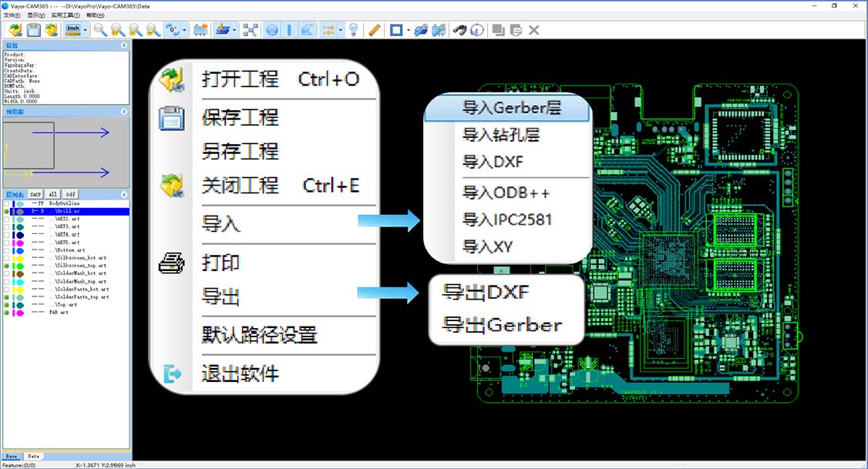Screen dimensions: 868x469
Task: Switch to the Data tab at bottom
Action: point(34,456)
